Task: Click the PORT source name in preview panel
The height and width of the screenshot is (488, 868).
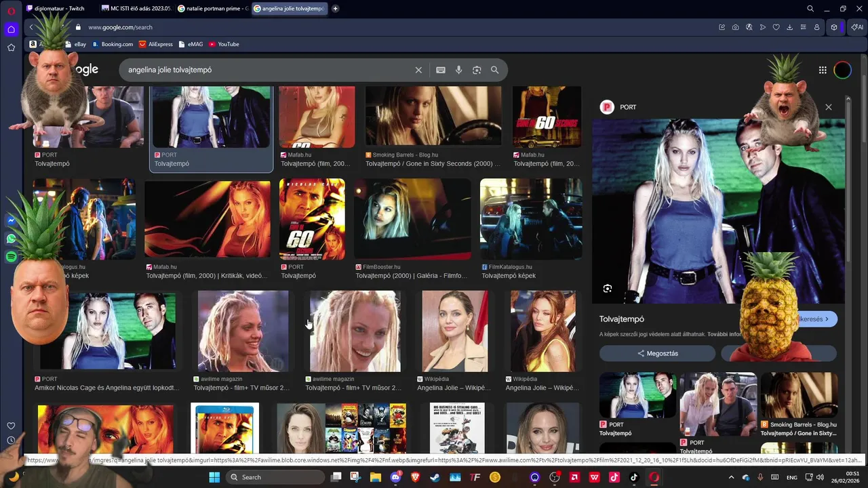Action: tap(628, 107)
